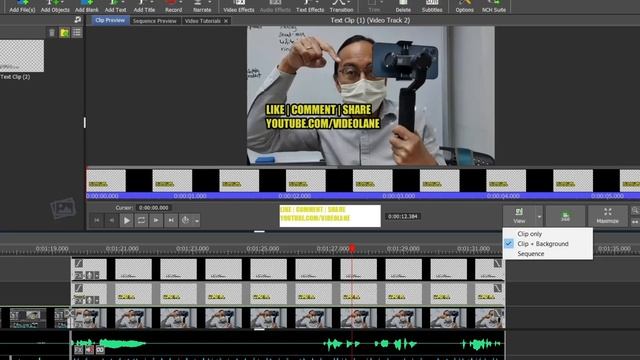The height and width of the screenshot is (360, 640).
Task: Choose Clip + Background view option
Action: pyautogui.click(x=542, y=244)
